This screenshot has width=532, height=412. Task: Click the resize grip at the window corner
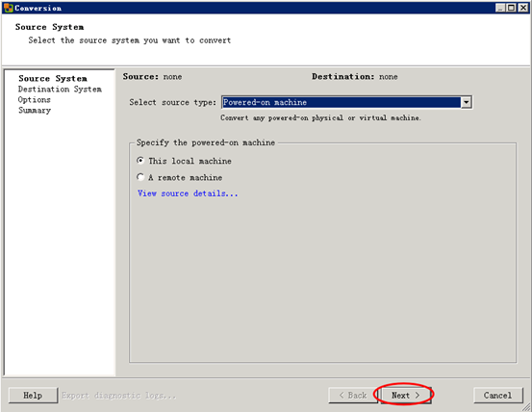point(526,406)
